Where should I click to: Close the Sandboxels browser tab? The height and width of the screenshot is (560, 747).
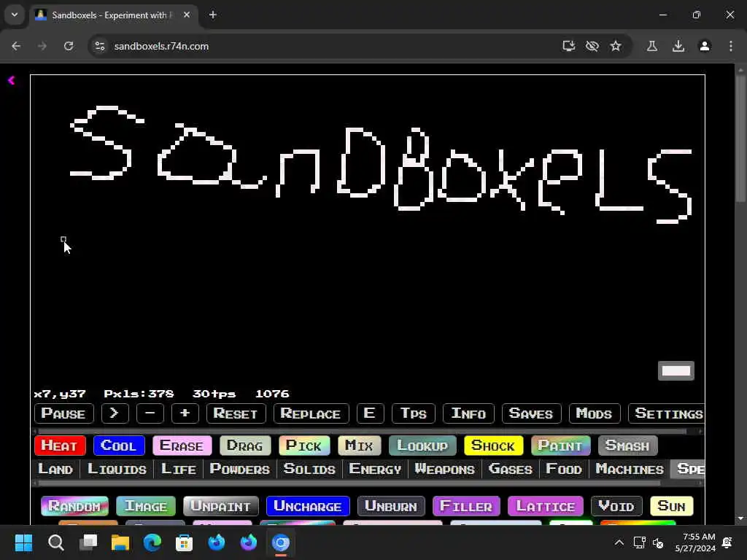(187, 15)
